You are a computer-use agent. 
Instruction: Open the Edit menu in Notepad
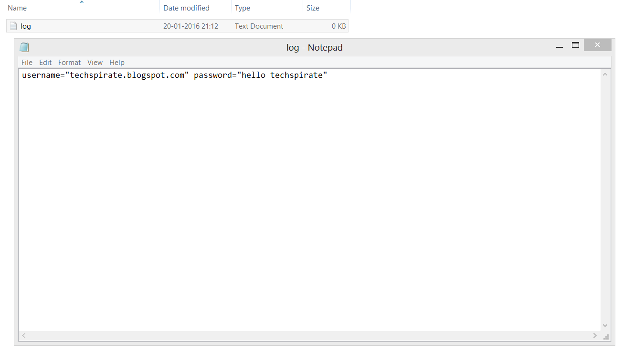click(x=45, y=63)
